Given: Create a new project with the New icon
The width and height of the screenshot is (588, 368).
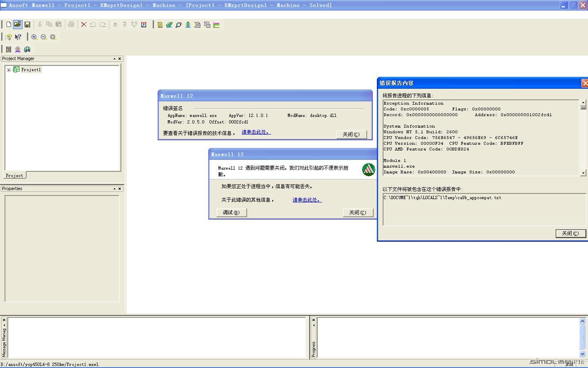Looking at the screenshot, I should click(9, 25).
